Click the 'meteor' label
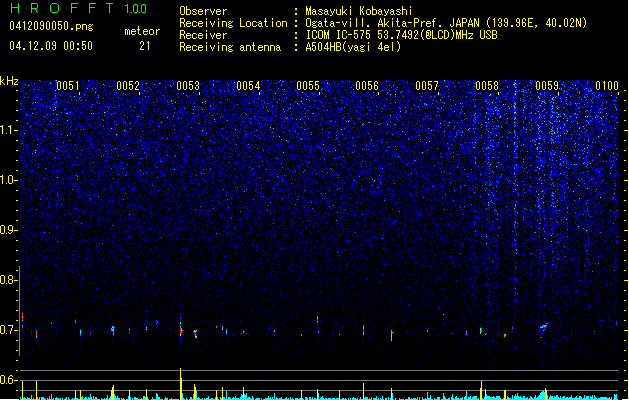Viewport: 629px width, 400px height. click(x=142, y=31)
